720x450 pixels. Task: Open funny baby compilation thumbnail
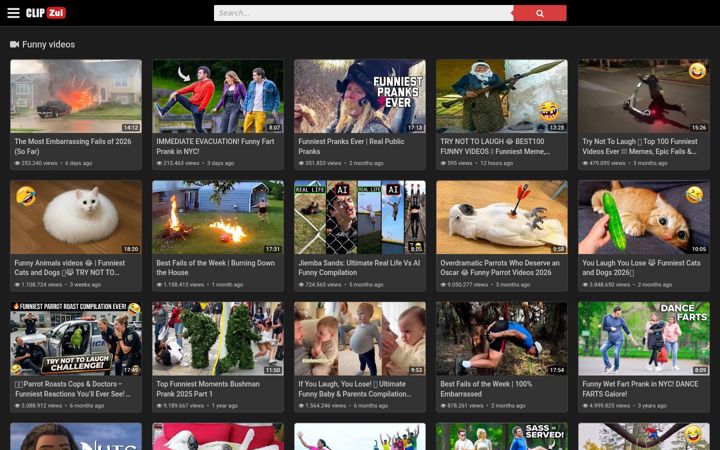[x=360, y=338]
